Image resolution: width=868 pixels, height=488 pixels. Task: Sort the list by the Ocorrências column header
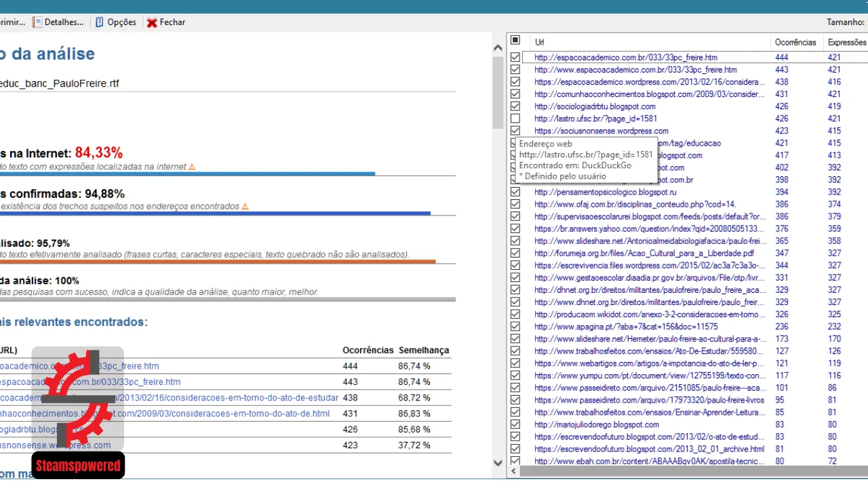[796, 42]
